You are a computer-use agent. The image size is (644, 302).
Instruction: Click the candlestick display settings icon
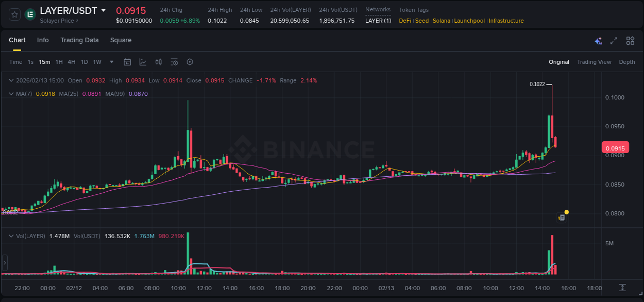point(174,62)
